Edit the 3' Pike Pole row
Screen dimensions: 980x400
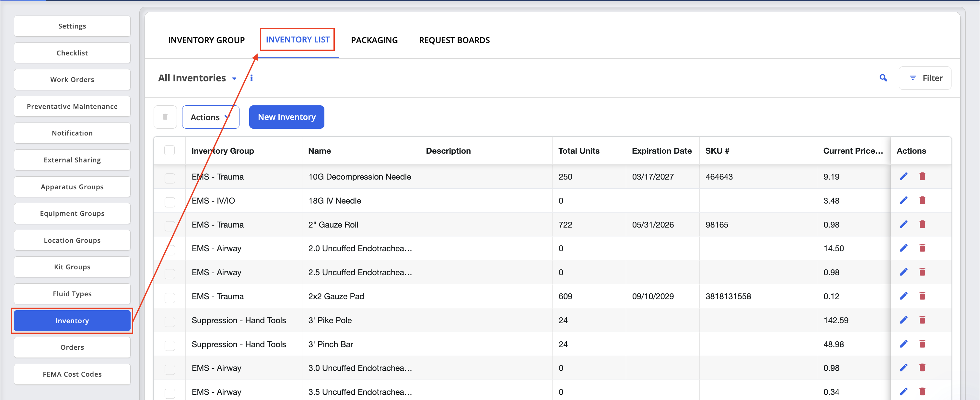tap(904, 320)
